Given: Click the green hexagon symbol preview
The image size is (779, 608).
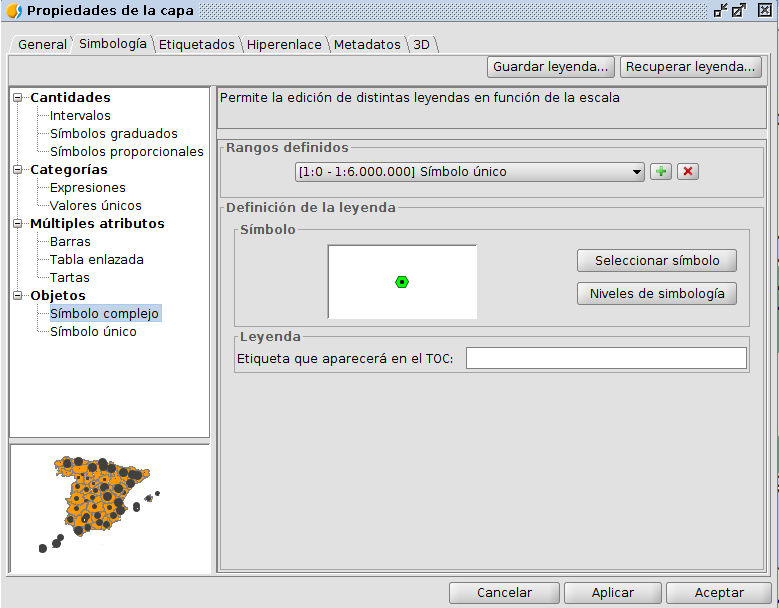Looking at the screenshot, I should click(402, 282).
